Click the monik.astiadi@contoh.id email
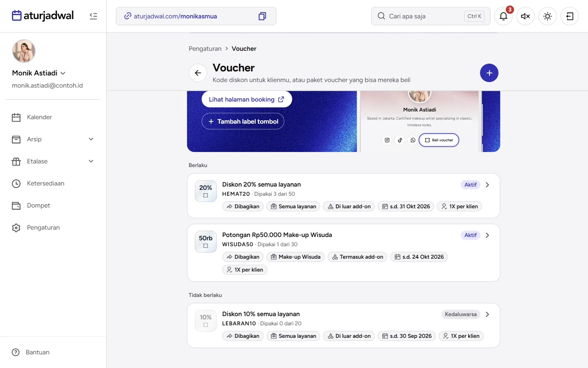Image resolution: width=588 pixels, height=368 pixels. 47,85
